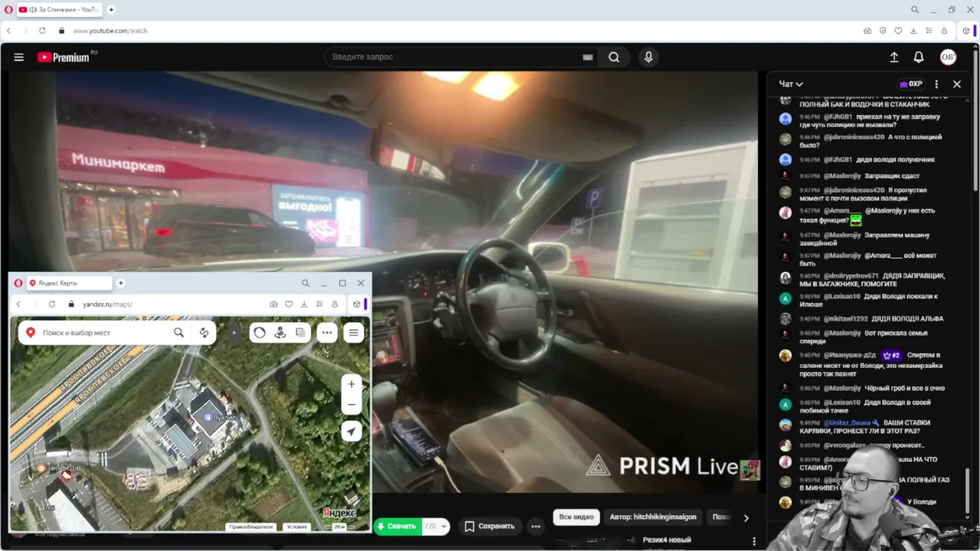The image size is (980, 551).
Task: Click Yandex Maps my location arrow
Action: (x=351, y=432)
